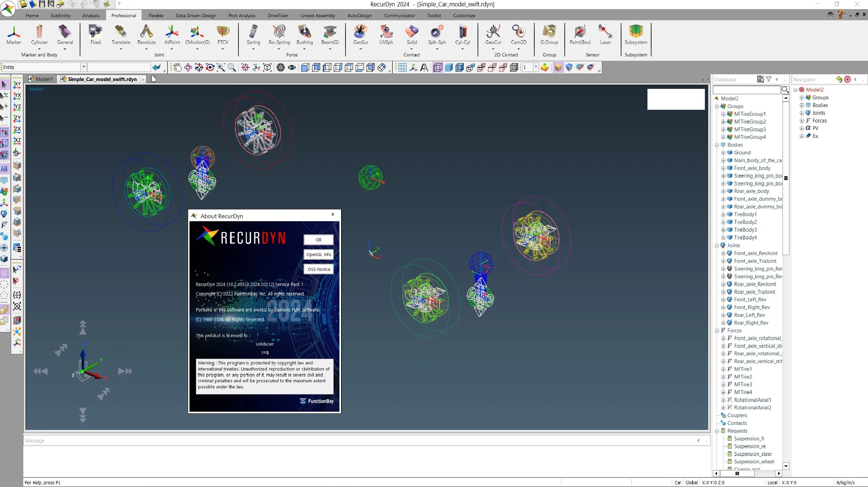The width and height of the screenshot is (868, 487).
Task: Toggle the eye visibility icon in toolbar
Action: (292, 68)
